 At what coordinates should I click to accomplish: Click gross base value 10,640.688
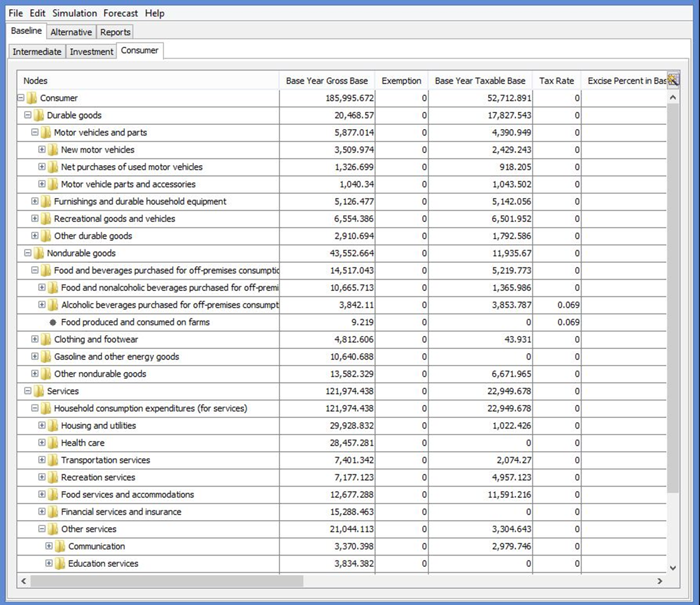pyautogui.click(x=327, y=357)
